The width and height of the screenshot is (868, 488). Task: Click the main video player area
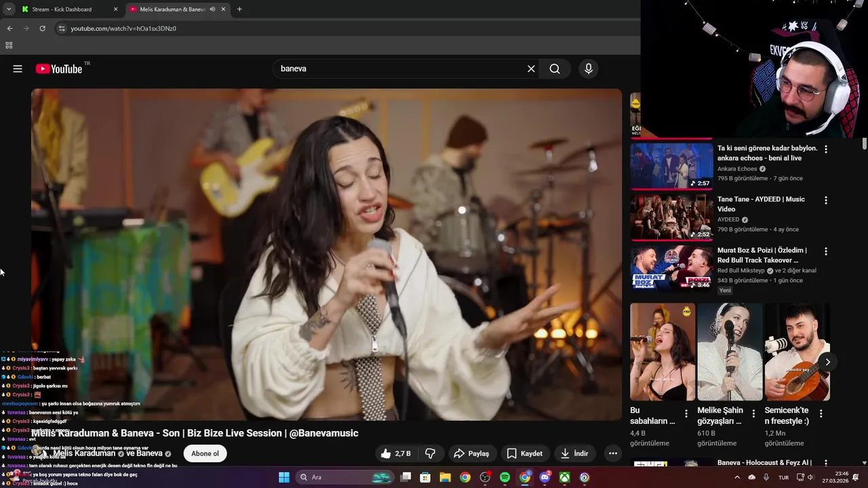326,254
